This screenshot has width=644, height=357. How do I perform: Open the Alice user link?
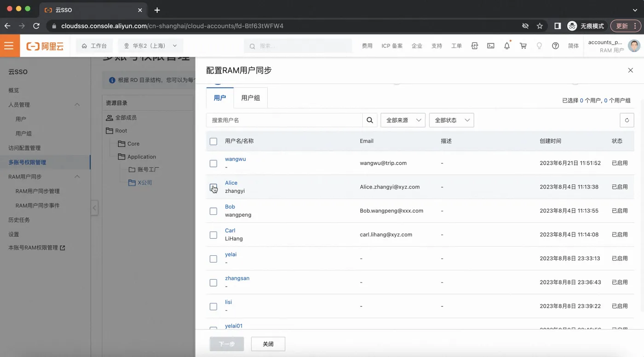pos(231,183)
